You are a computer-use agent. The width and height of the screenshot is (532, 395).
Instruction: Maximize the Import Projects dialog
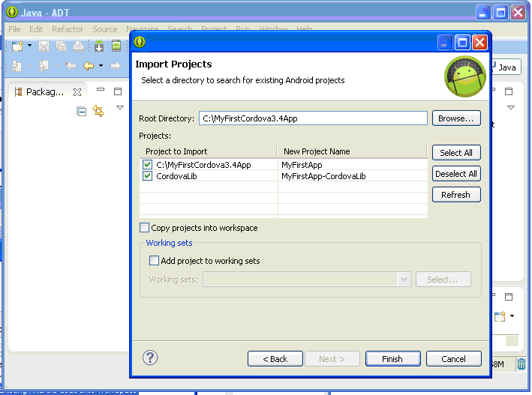point(462,43)
